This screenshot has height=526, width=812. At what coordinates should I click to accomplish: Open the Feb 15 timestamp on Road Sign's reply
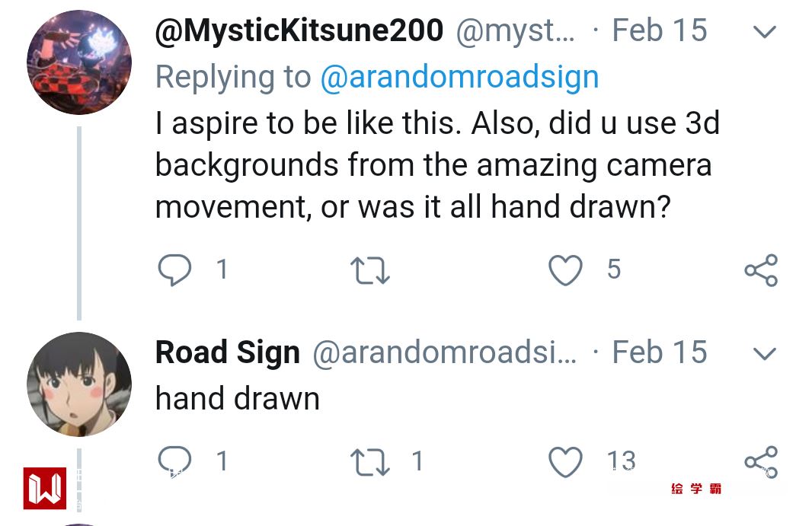point(659,352)
